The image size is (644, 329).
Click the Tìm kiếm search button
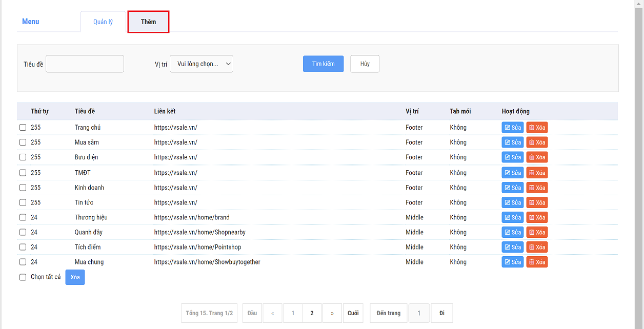tap(323, 64)
